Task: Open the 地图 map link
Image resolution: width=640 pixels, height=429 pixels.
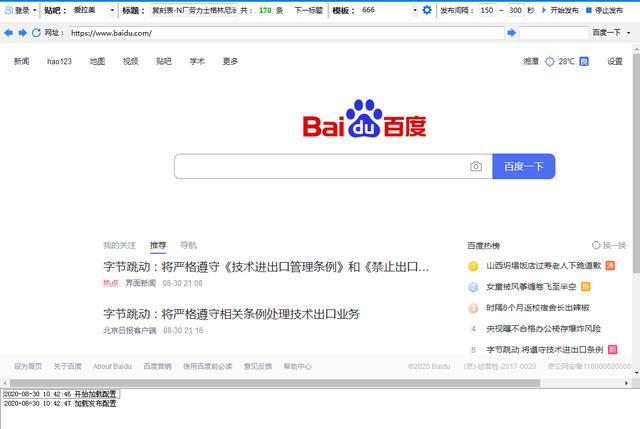Action: pos(97,61)
